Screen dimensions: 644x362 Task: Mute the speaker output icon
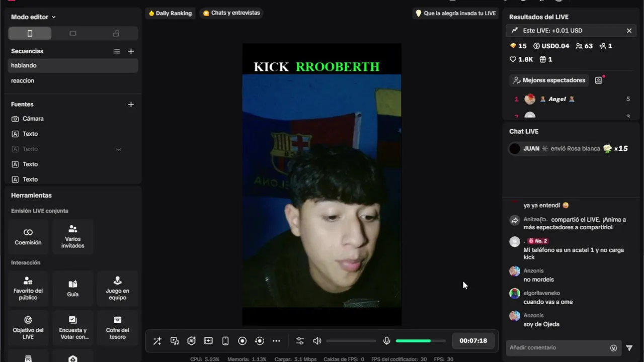(317, 341)
